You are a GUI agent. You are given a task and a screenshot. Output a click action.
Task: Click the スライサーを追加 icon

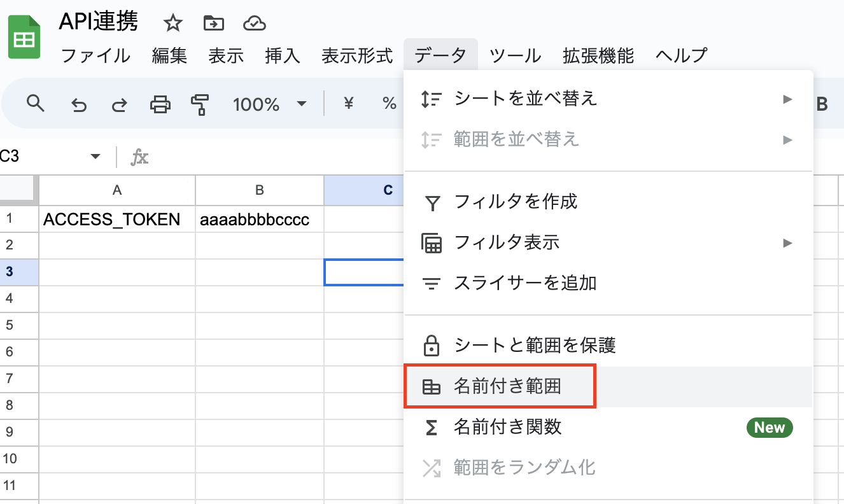pos(432,283)
